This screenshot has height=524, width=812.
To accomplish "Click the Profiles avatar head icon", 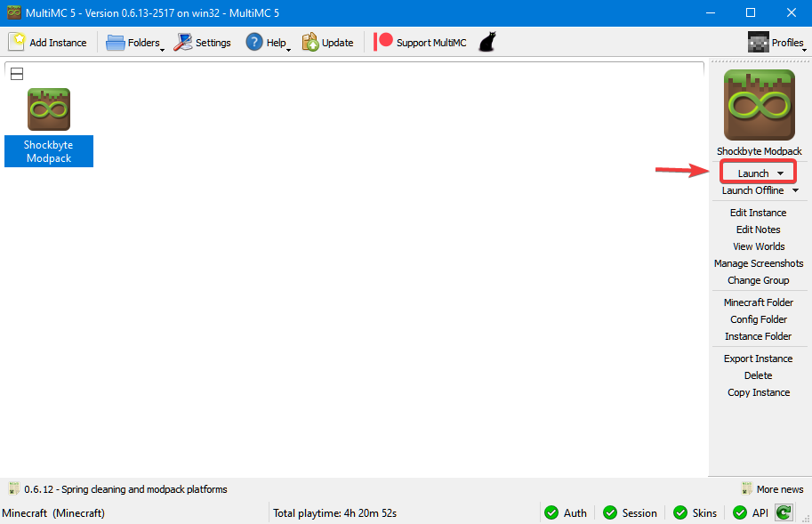I will pyautogui.click(x=758, y=42).
